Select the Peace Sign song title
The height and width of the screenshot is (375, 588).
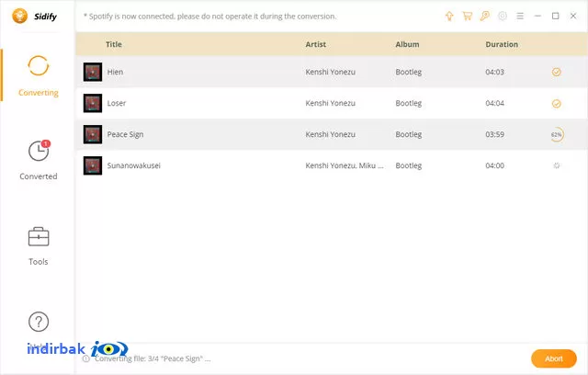point(125,134)
